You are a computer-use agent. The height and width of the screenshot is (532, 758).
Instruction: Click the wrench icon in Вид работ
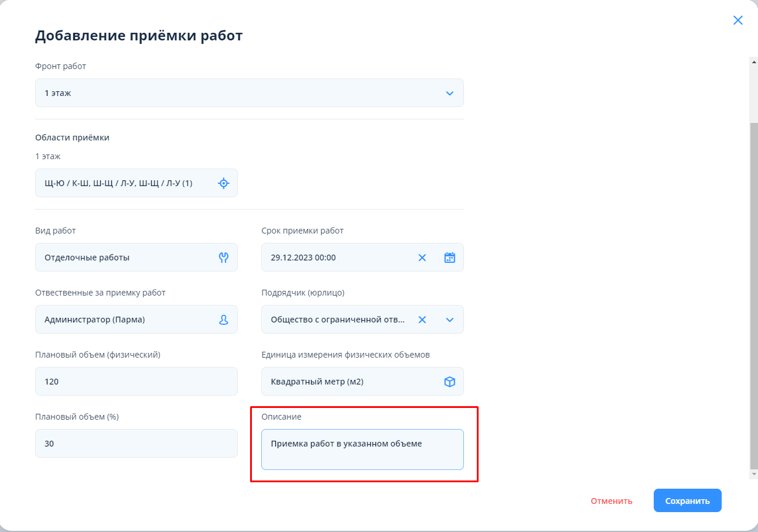[x=223, y=258]
